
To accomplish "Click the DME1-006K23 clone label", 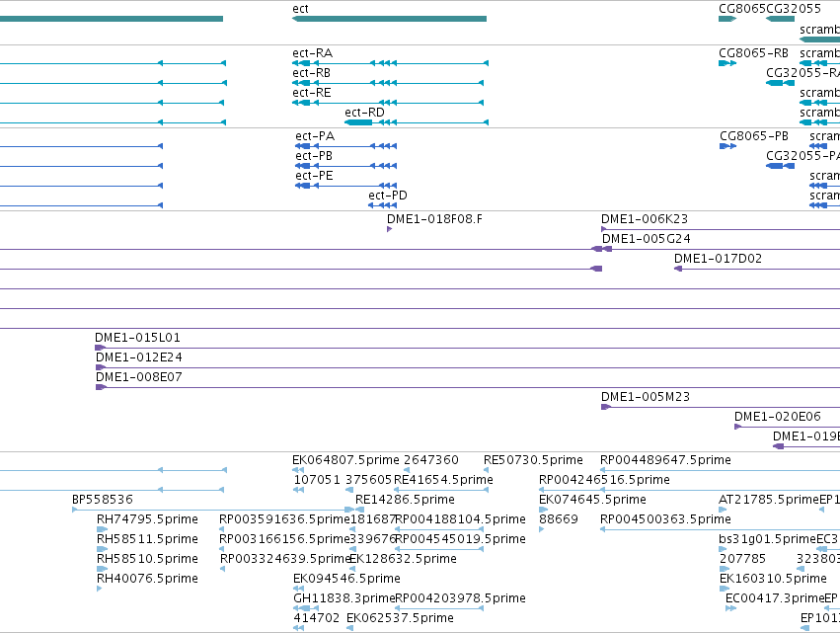I will [x=645, y=219].
